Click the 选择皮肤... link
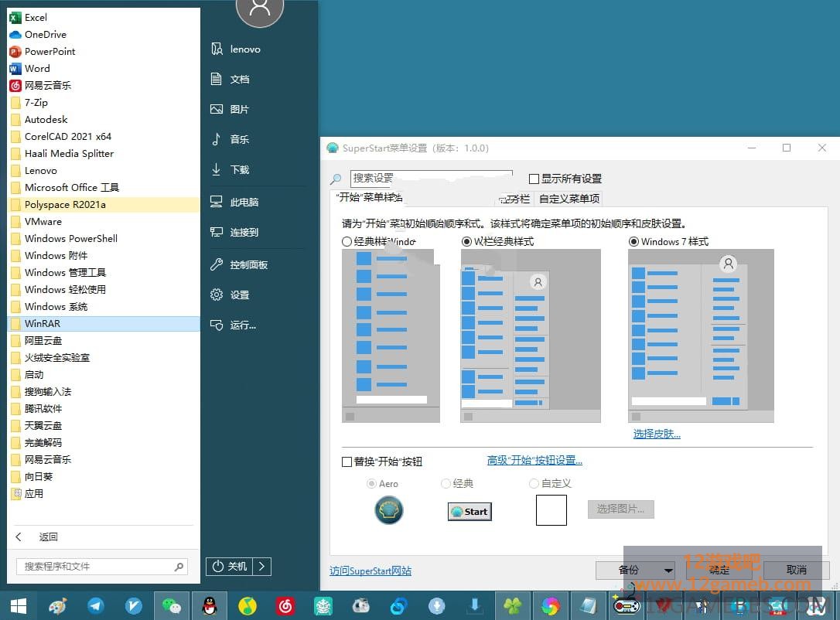Image resolution: width=840 pixels, height=620 pixels. tap(657, 434)
